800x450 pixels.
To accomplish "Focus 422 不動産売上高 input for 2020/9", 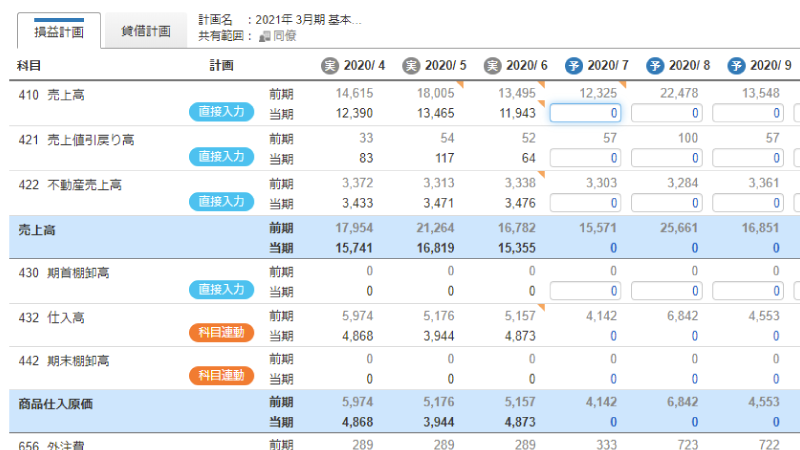I will 748,203.
